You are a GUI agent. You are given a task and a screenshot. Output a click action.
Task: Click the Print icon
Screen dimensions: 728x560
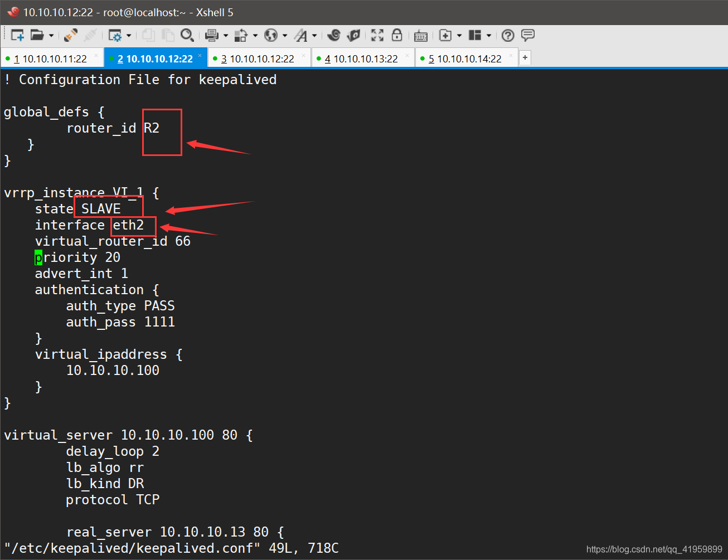212,35
